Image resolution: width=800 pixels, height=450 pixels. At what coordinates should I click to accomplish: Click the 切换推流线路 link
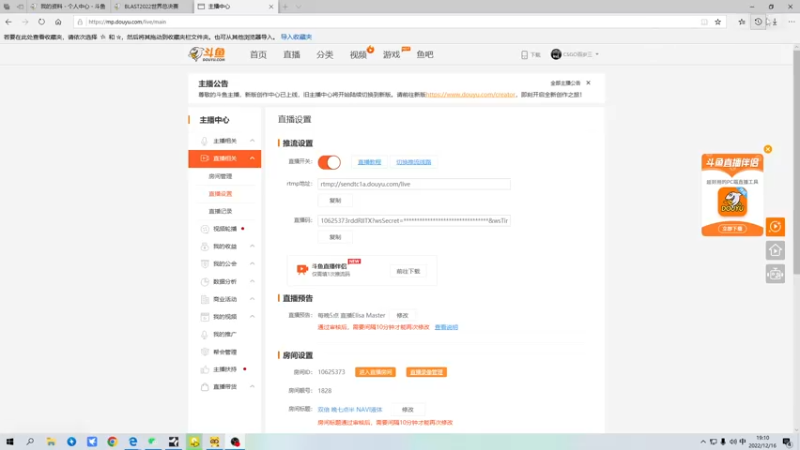[x=414, y=162]
